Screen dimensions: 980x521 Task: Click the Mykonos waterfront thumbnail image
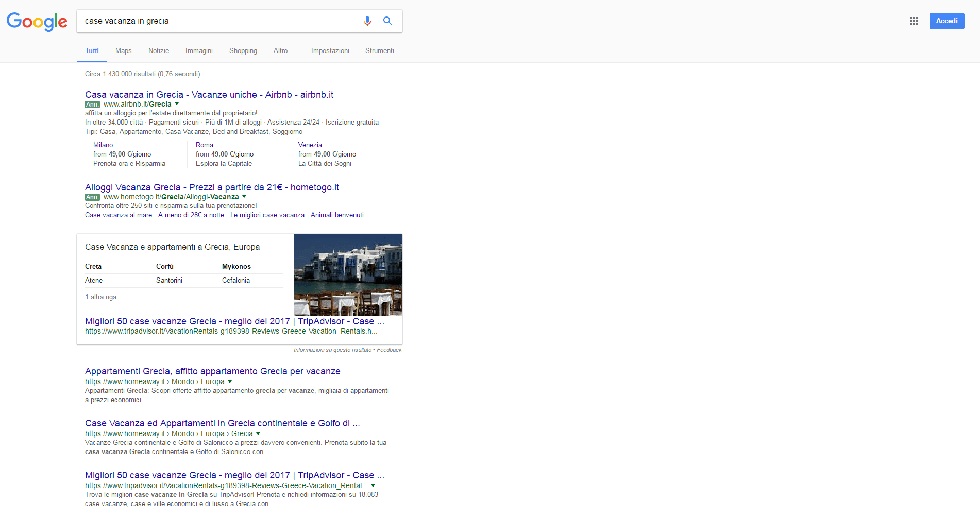(348, 274)
